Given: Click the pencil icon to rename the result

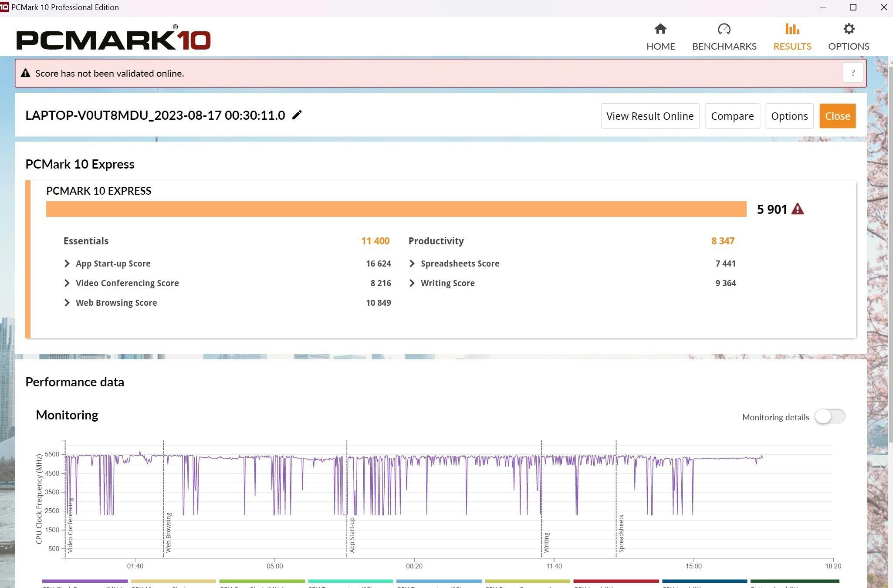Looking at the screenshot, I should [x=297, y=115].
